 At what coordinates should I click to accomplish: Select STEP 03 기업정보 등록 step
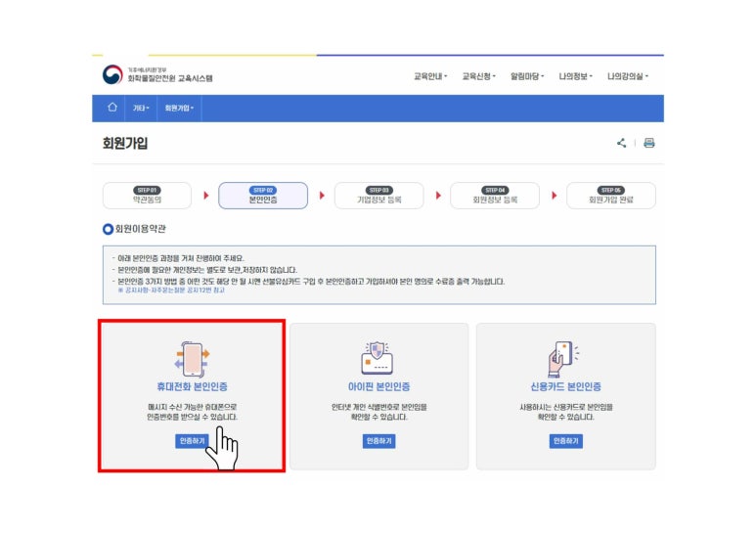[378, 196]
